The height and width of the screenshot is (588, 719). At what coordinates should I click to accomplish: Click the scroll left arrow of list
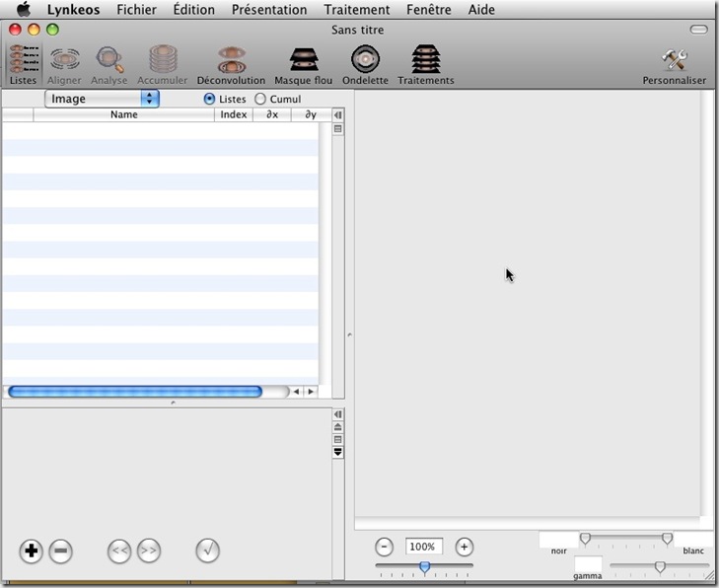point(296,392)
